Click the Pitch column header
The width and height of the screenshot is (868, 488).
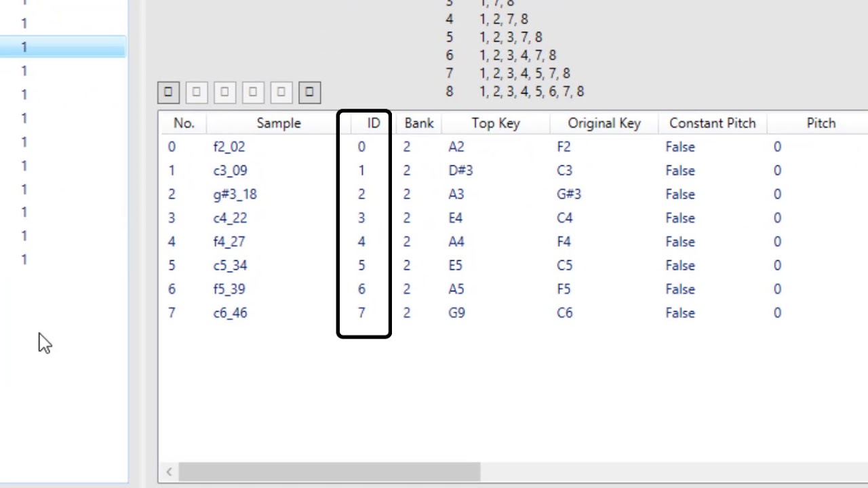(821, 123)
